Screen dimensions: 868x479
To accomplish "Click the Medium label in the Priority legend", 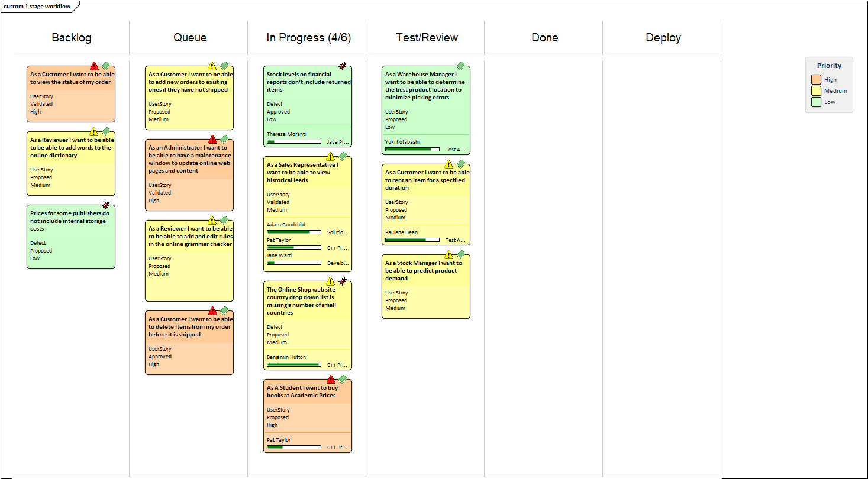I will (x=835, y=91).
